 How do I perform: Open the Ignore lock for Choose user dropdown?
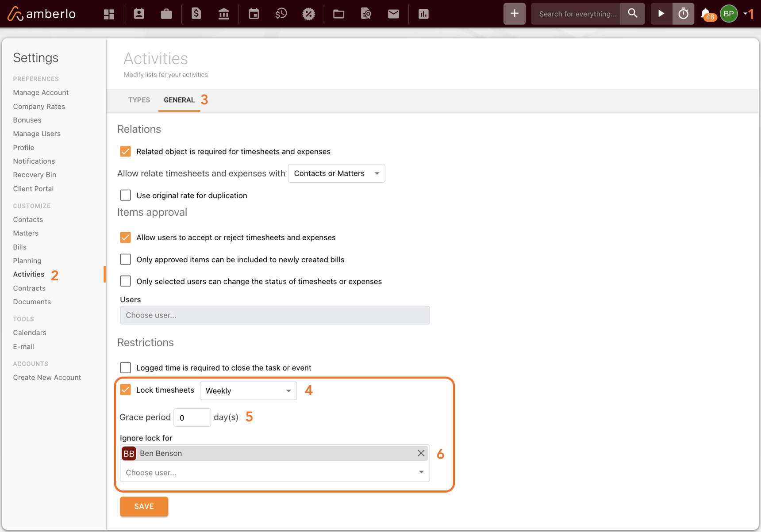[x=275, y=472]
